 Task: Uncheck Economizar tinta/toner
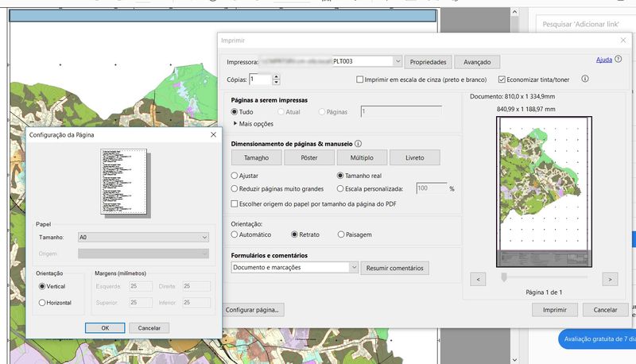502,80
